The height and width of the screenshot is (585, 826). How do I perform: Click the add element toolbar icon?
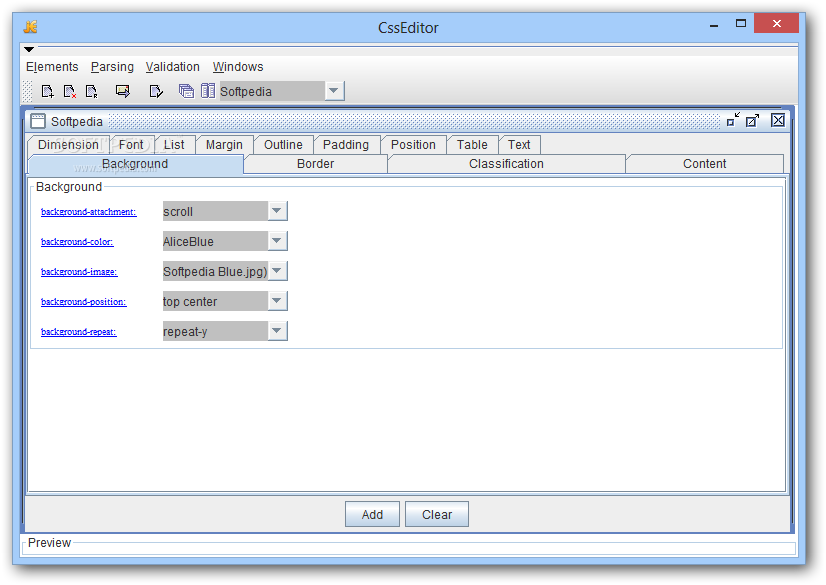pyautogui.click(x=47, y=92)
